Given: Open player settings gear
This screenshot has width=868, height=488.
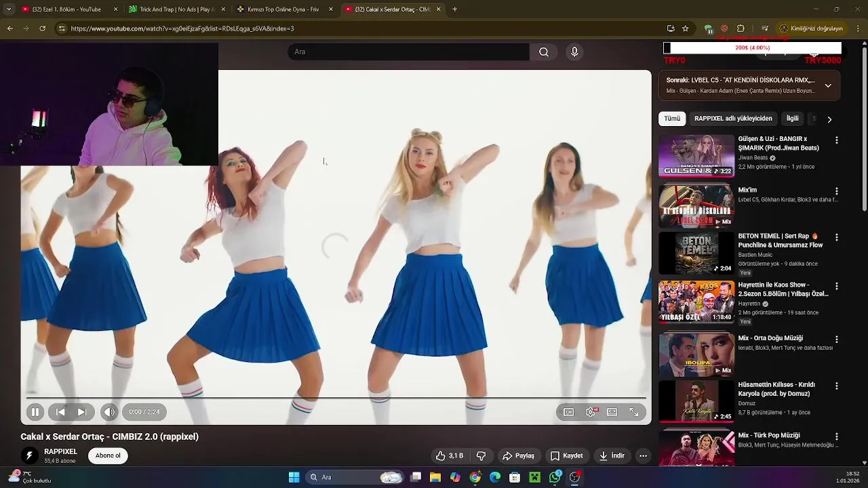Looking at the screenshot, I should tap(591, 412).
